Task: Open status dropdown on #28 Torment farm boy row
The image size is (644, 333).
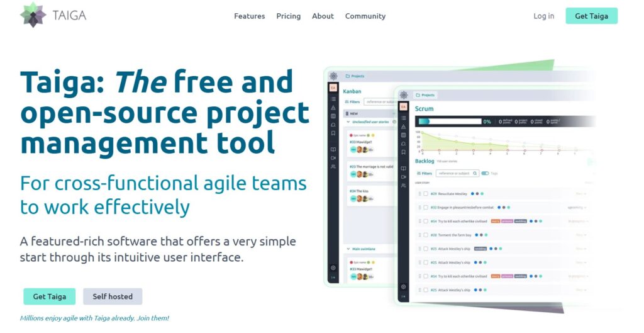Action: (580, 235)
